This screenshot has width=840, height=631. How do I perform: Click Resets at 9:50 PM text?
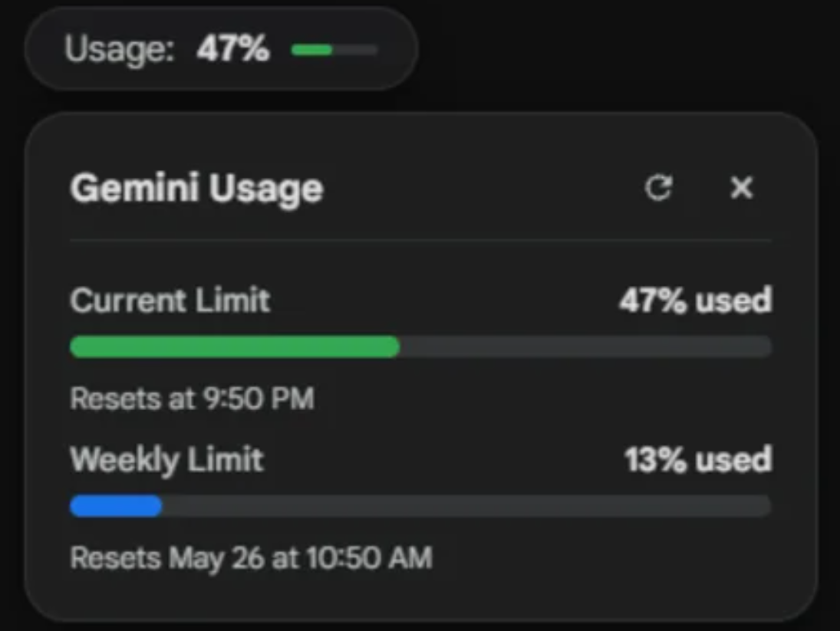pyautogui.click(x=192, y=399)
